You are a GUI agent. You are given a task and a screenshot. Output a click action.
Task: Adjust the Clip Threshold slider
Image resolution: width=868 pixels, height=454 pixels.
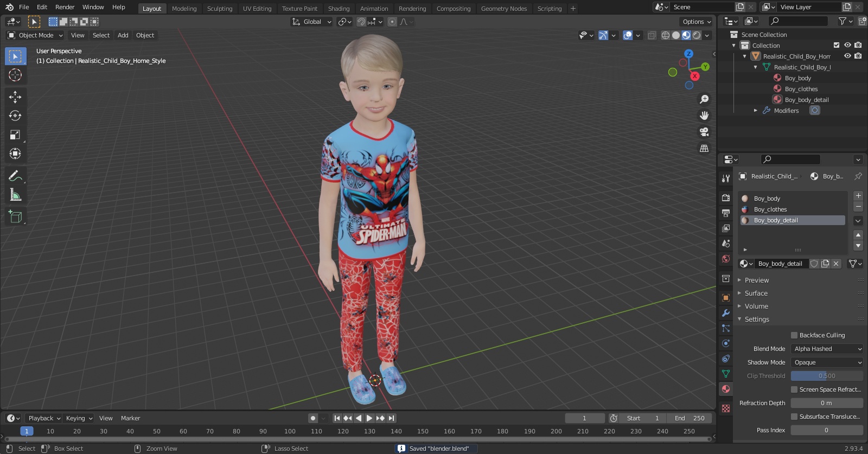827,376
